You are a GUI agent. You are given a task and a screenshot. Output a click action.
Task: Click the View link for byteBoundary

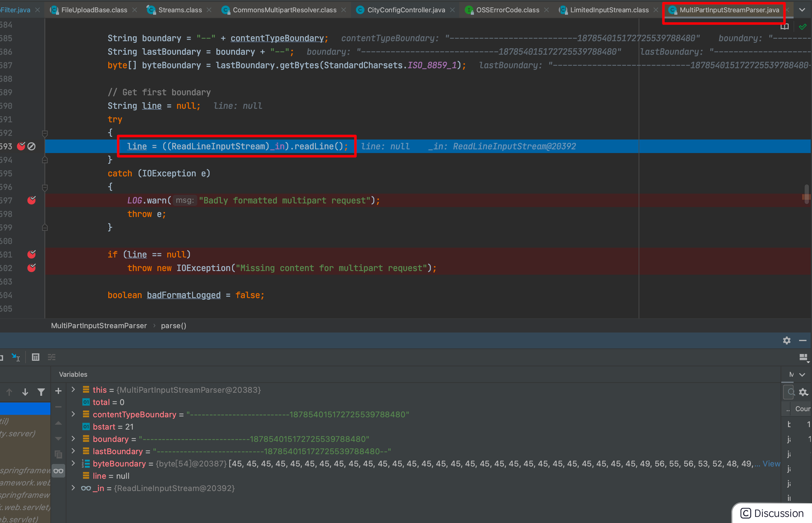[771, 464]
